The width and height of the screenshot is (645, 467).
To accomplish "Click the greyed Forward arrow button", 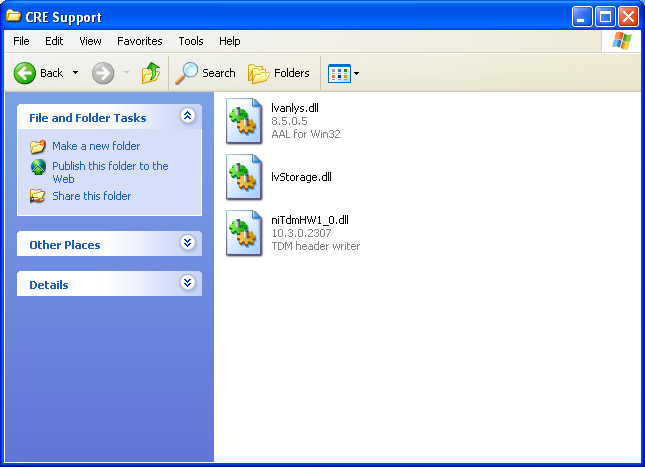I will (x=103, y=73).
